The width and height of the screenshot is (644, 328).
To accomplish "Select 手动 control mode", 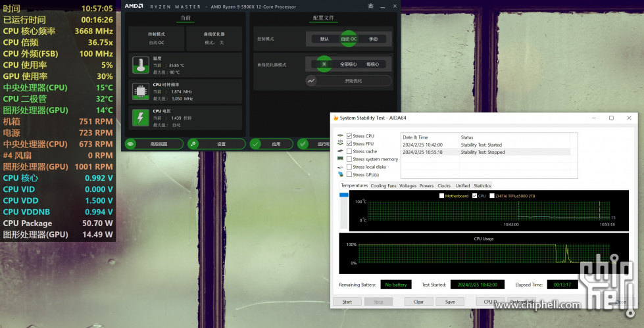I will [373, 39].
